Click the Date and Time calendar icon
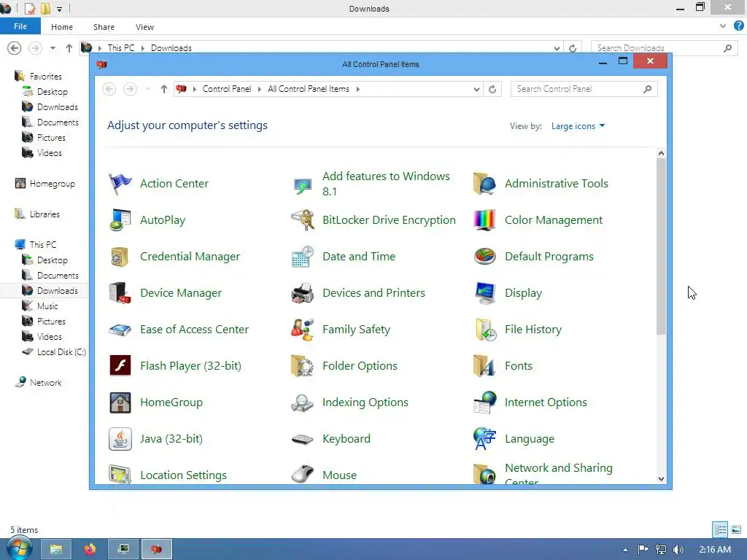 pos(303,257)
